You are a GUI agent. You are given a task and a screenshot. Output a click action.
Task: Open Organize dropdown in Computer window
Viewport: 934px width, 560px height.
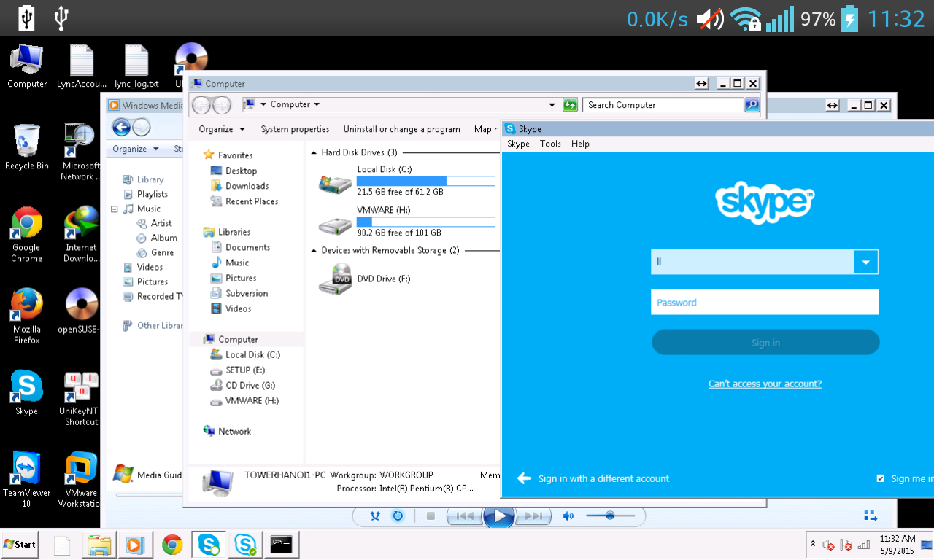coord(222,129)
